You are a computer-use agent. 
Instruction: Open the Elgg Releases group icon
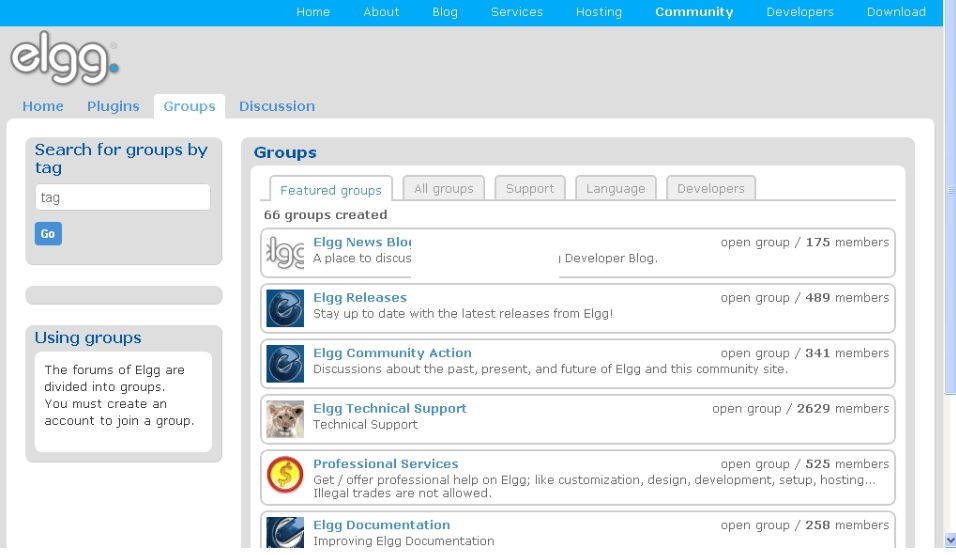(x=285, y=308)
